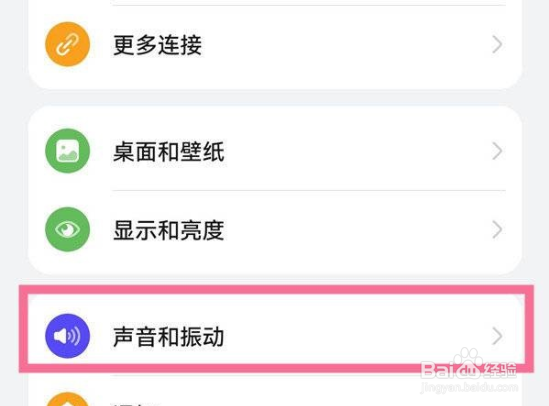Tap the partially visible orange icon at bottom

pos(68,399)
